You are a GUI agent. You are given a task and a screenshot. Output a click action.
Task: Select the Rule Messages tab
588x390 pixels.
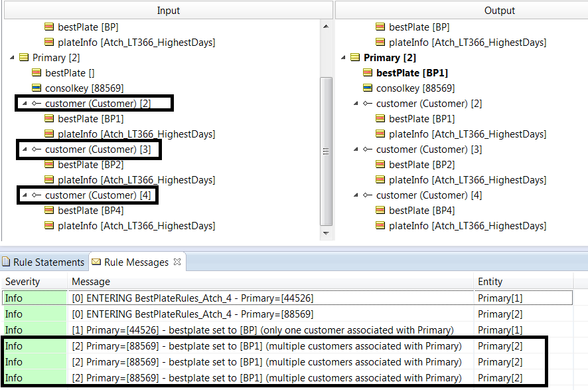136,262
